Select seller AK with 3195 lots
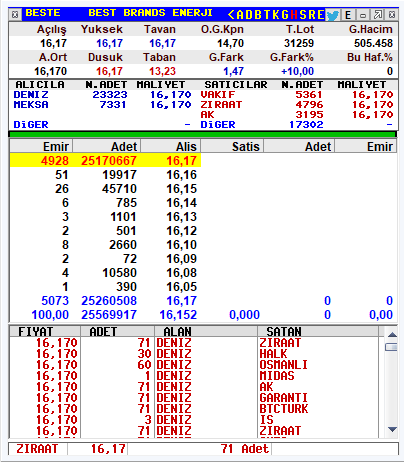The image size is (404, 462). pos(297,115)
